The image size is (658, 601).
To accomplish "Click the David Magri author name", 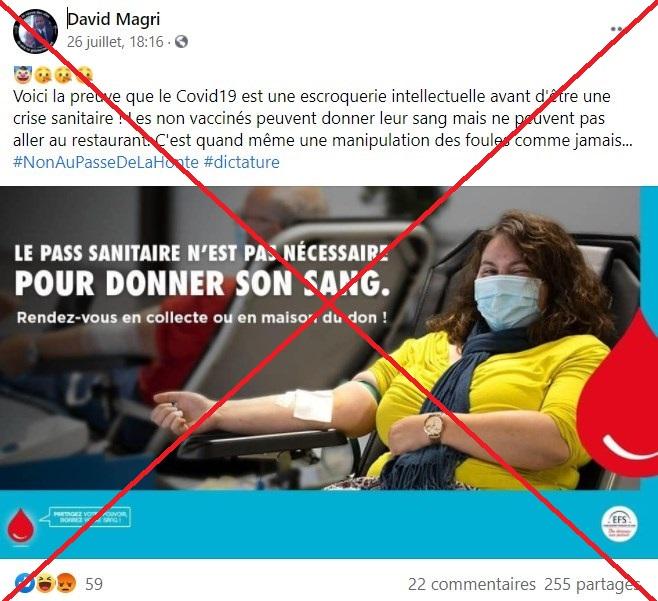I will tap(114, 20).
